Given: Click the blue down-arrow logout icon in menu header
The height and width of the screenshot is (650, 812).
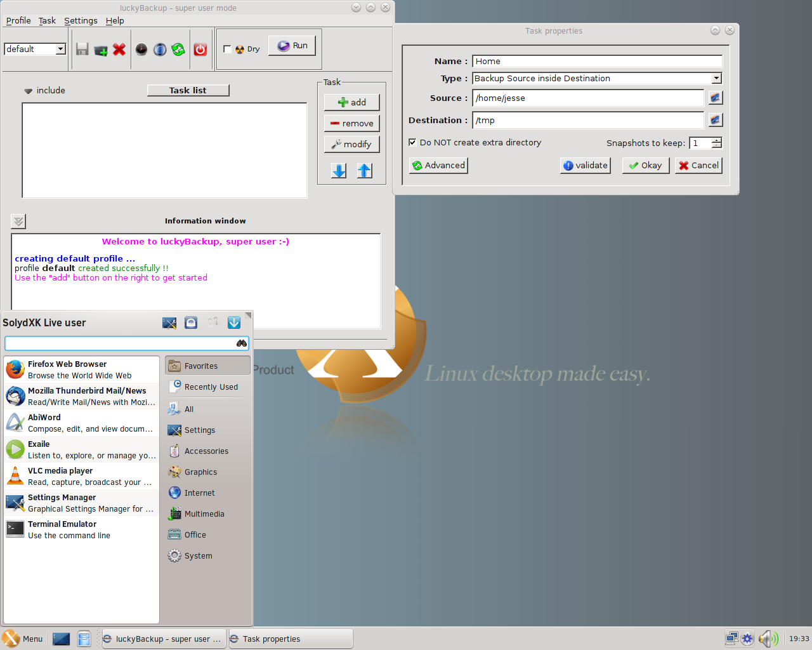Looking at the screenshot, I should (x=234, y=322).
